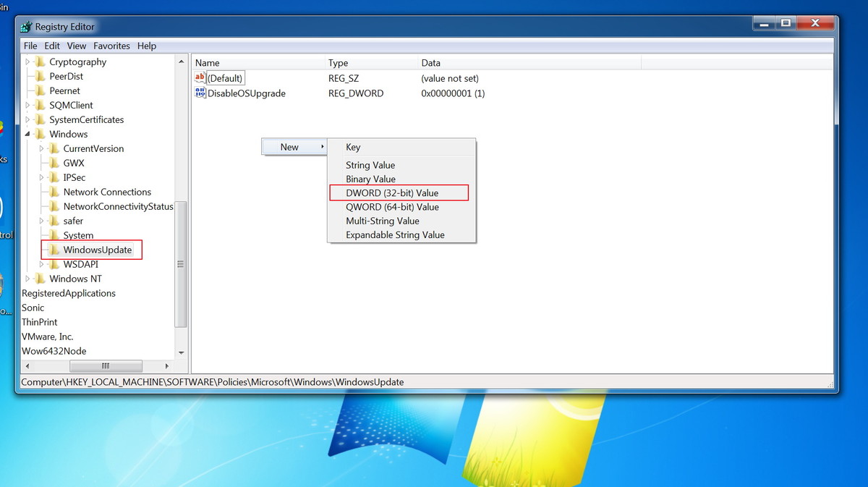Click the System folder icon
The height and width of the screenshot is (487, 868).
[x=54, y=236]
